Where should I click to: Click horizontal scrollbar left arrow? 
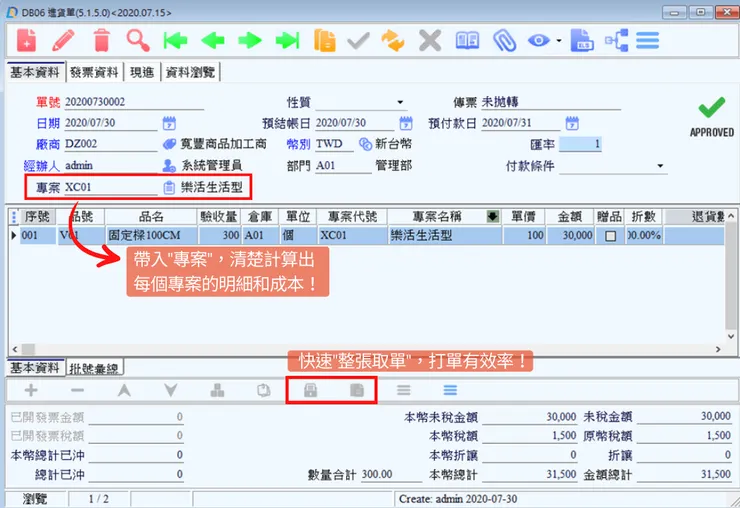click(x=15, y=349)
